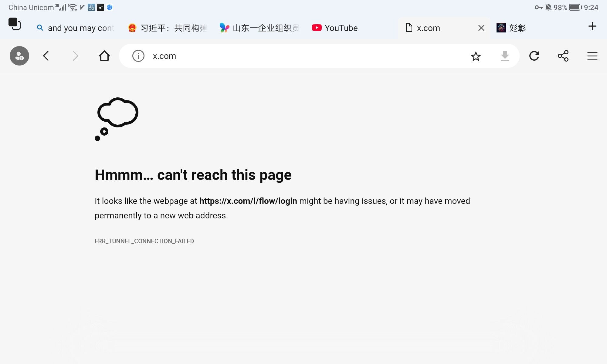
Task: Switch to the 习近平 news tab
Action: pos(168,28)
